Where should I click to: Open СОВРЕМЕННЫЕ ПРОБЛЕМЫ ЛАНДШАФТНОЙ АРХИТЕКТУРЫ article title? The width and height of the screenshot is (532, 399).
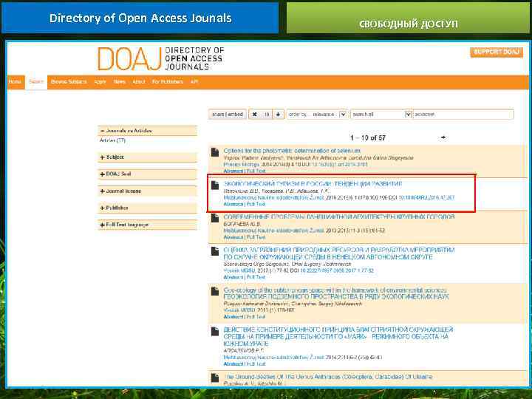(x=339, y=216)
